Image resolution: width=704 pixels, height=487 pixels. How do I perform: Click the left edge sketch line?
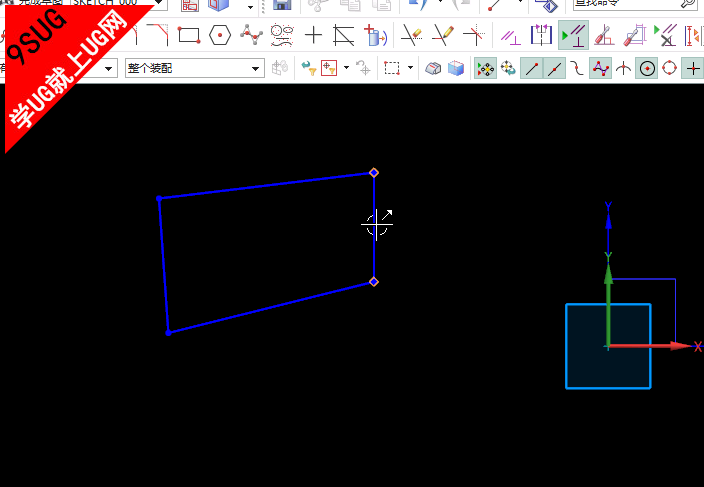point(163,265)
